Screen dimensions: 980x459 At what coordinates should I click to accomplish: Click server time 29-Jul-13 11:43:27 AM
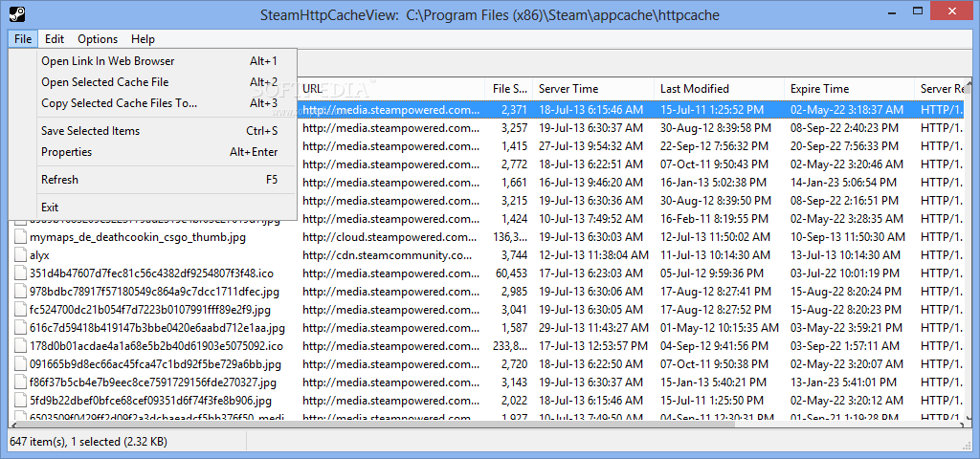(593, 328)
